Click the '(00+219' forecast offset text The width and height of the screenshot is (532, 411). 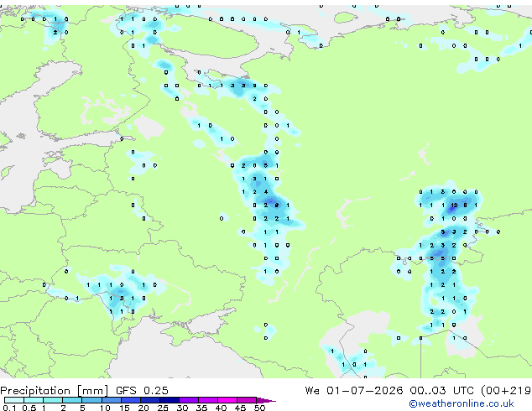(x=506, y=391)
